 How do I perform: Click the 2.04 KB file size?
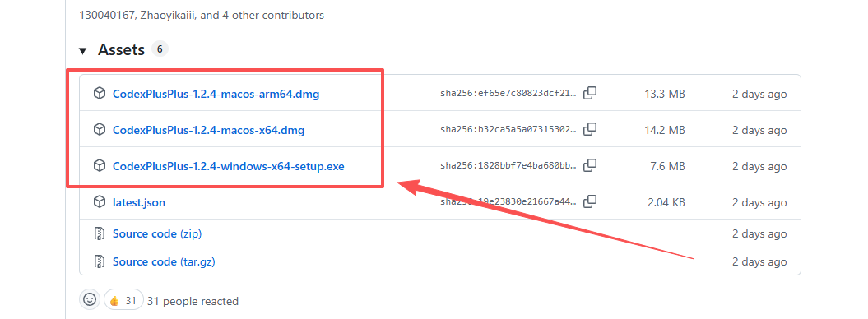[x=666, y=203]
